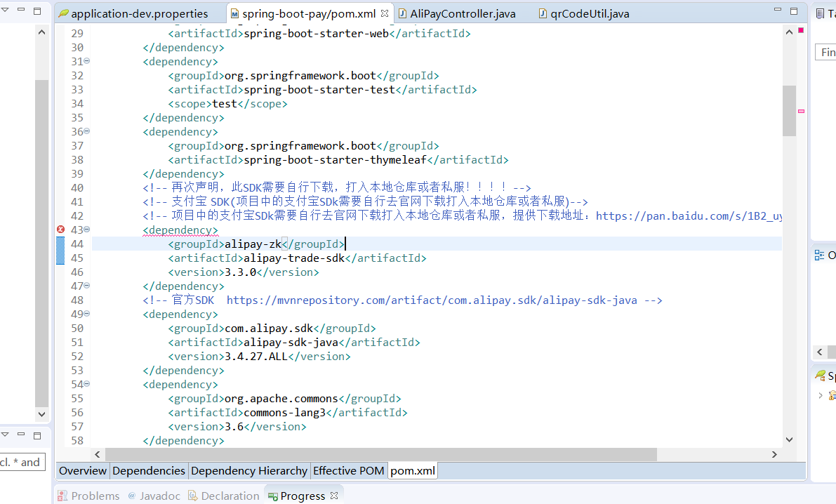This screenshot has height=504, width=836.
Task: Open the Problems view
Action: point(89,496)
